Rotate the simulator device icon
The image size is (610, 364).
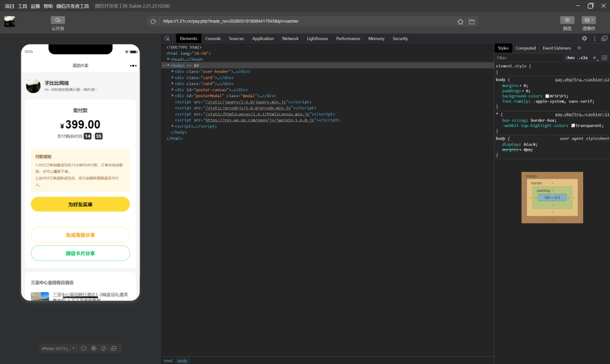click(104, 349)
